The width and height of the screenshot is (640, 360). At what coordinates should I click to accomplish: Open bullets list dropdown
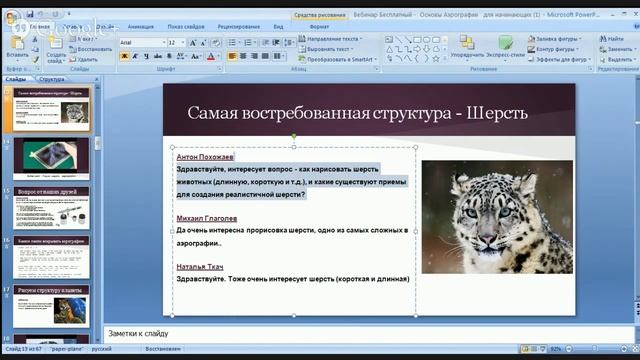(239, 42)
